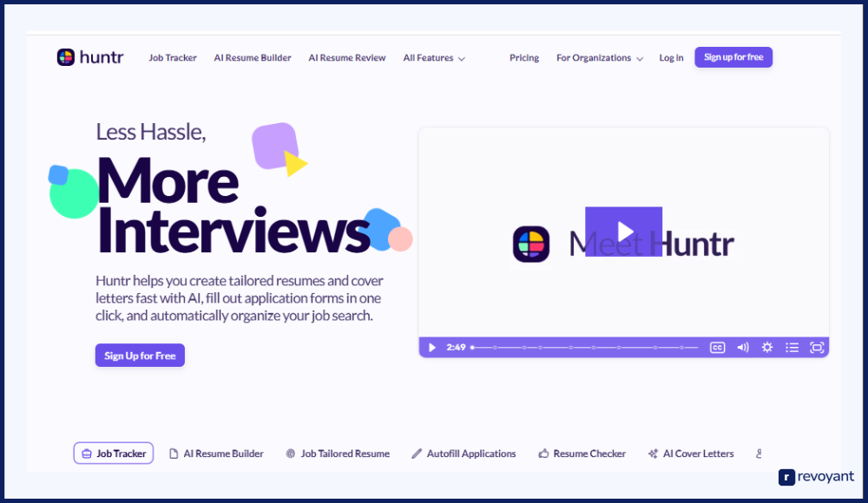Go to AI Resume Review page
868x503 pixels.
[347, 57]
